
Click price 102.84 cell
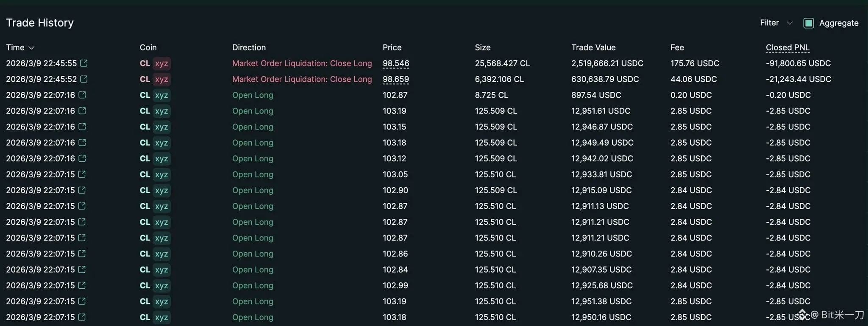[x=395, y=270]
